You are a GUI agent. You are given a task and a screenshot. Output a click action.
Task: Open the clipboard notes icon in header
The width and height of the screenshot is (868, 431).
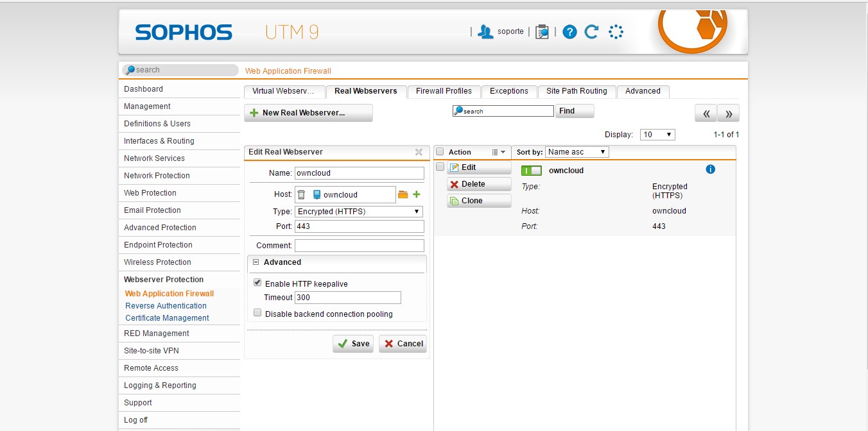pos(542,31)
